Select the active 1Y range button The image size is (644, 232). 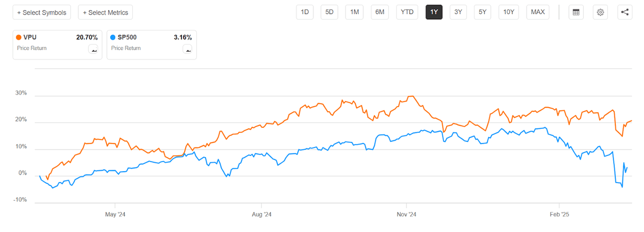pos(434,12)
